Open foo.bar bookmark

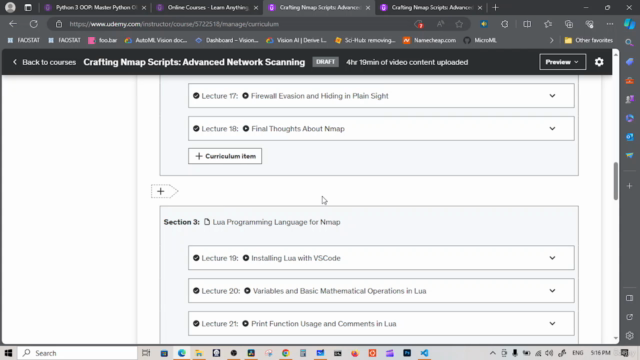point(103,40)
